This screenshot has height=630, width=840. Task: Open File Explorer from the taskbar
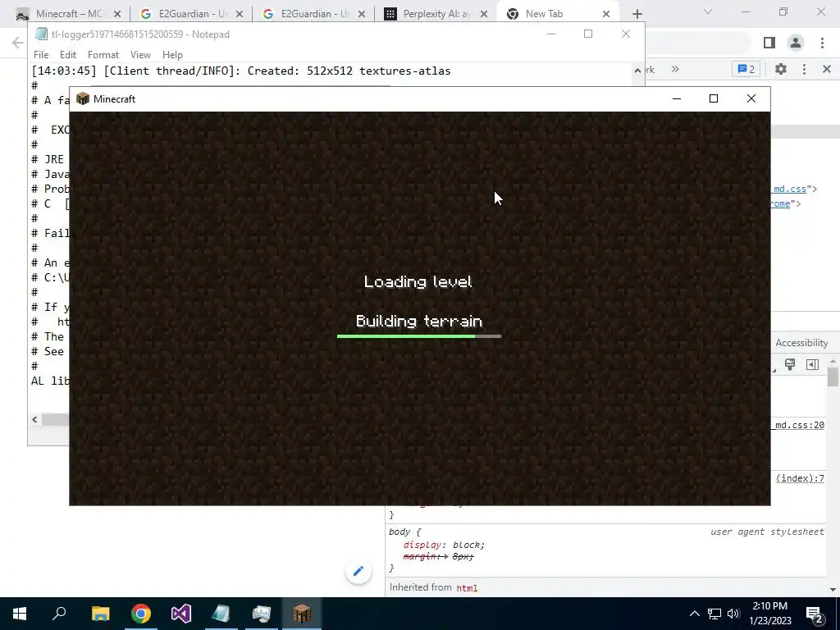[100, 614]
